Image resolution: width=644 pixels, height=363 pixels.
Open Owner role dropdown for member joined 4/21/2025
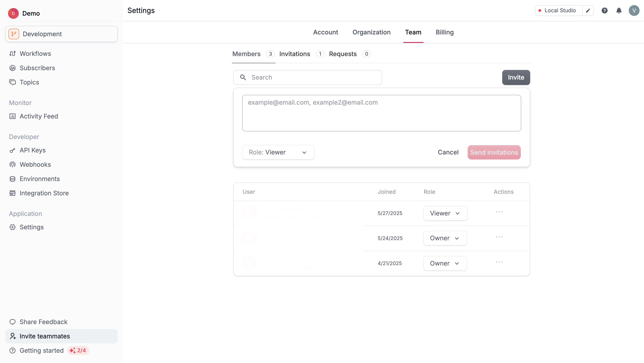(x=445, y=263)
